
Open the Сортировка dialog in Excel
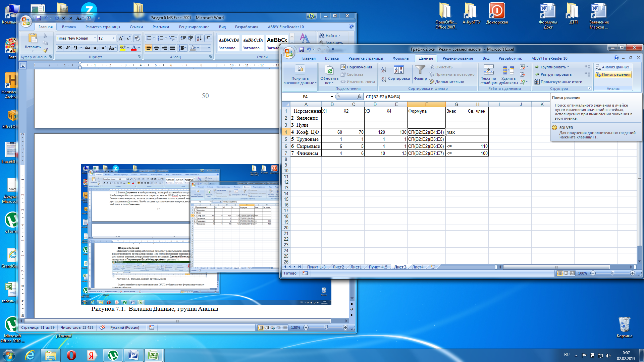[399, 73]
